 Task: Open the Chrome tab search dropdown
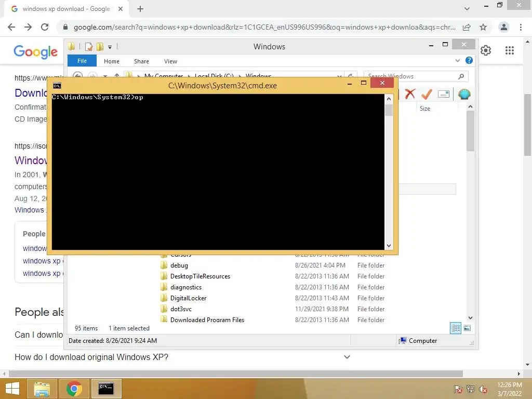(467, 9)
